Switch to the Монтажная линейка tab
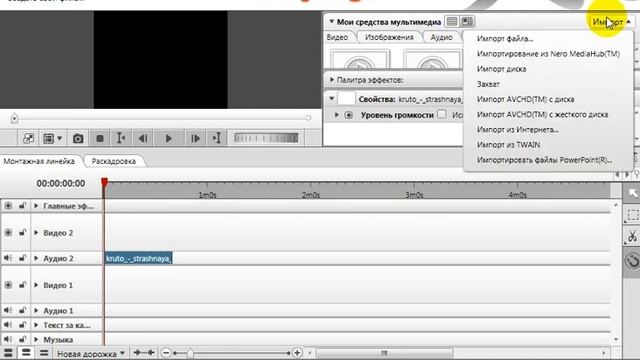Screen dimensions: 640x360 click(x=39, y=161)
